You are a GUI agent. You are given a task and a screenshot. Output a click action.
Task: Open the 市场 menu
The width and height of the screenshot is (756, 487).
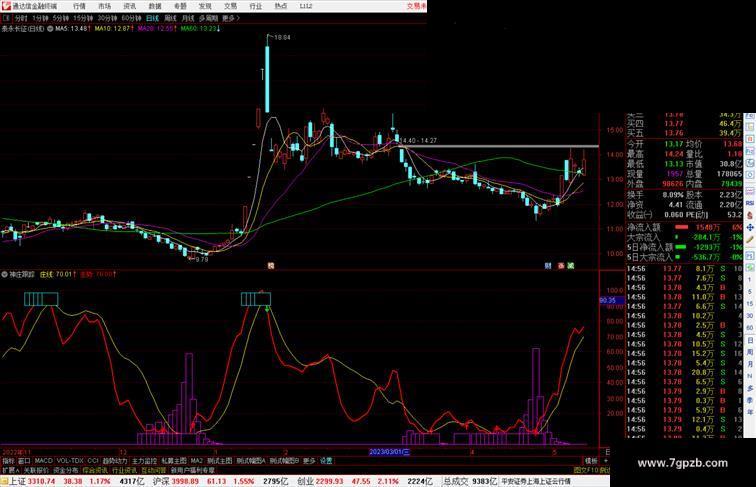(105, 6)
